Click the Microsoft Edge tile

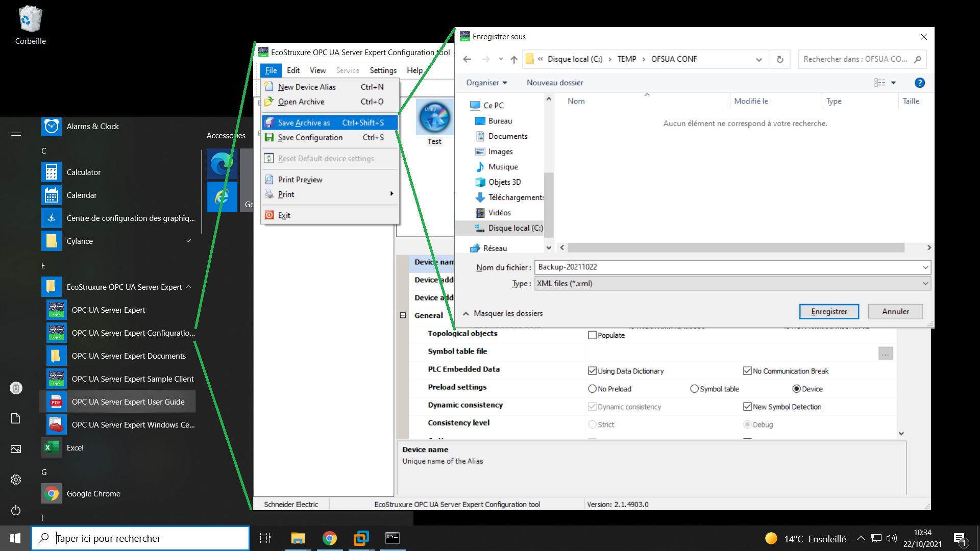click(222, 164)
